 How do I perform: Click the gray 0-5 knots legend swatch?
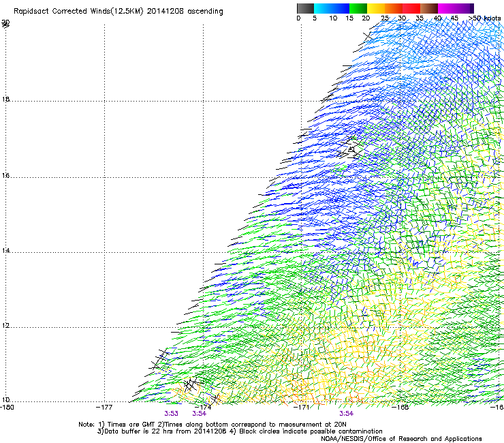point(305,8)
